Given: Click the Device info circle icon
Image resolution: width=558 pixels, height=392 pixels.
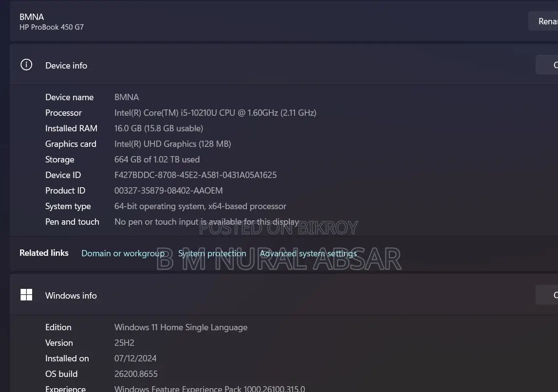Looking at the screenshot, I should 26,65.
